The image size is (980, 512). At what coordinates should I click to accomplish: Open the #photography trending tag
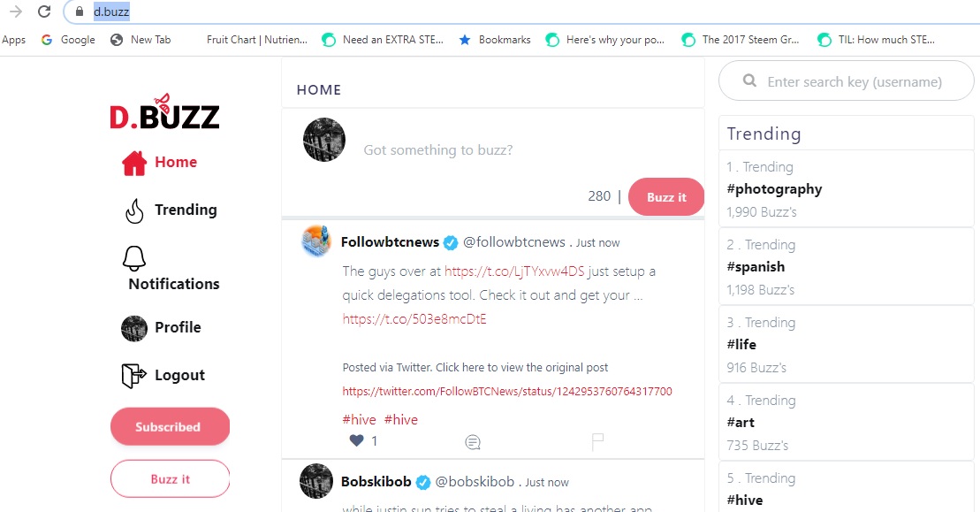coord(774,188)
